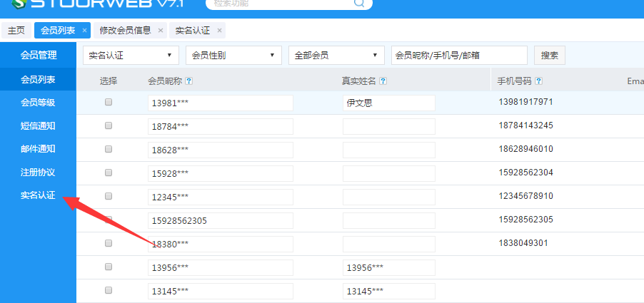Viewport: 644px width, 303px height.
Task: Click the STOURWEB logo icon
Action: click(x=19, y=3)
